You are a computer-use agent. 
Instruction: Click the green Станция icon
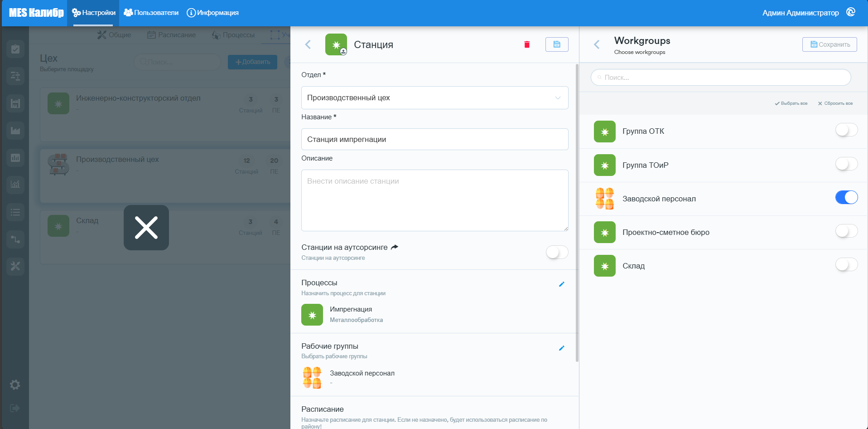pyautogui.click(x=336, y=44)
